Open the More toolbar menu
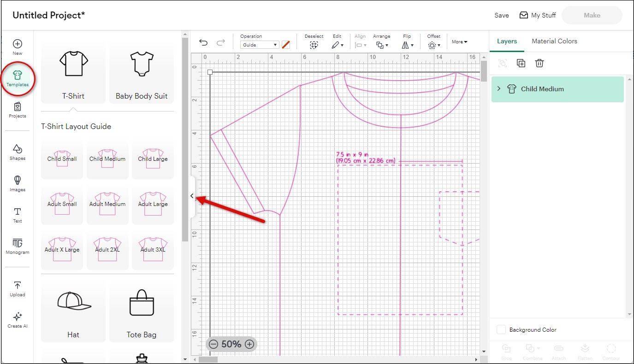Image resolution: width=634 pixels, height=364 pixels. click(x=459, y=42)
